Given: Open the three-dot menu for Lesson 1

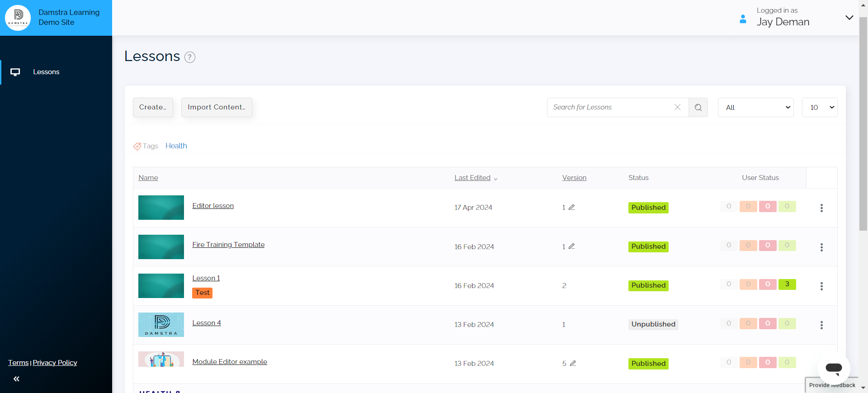Looking at the screenshot, I should click(x=822, y=286).
